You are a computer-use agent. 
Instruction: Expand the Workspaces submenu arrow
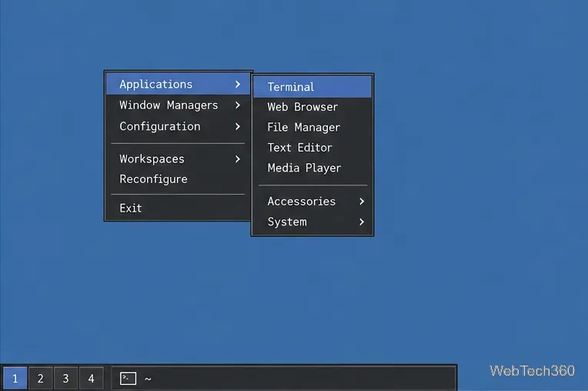[x=238, y=159]
